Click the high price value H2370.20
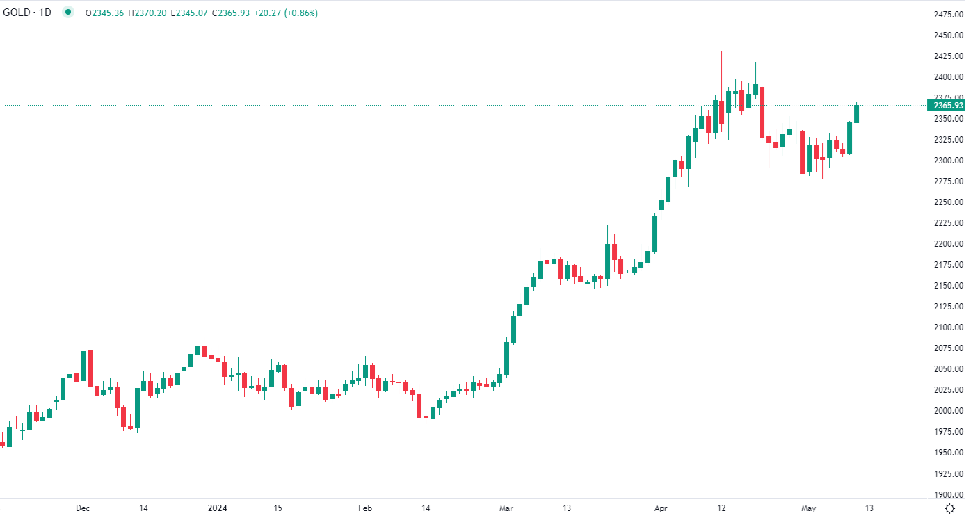 pyautogui.click(x=147, y=13)
